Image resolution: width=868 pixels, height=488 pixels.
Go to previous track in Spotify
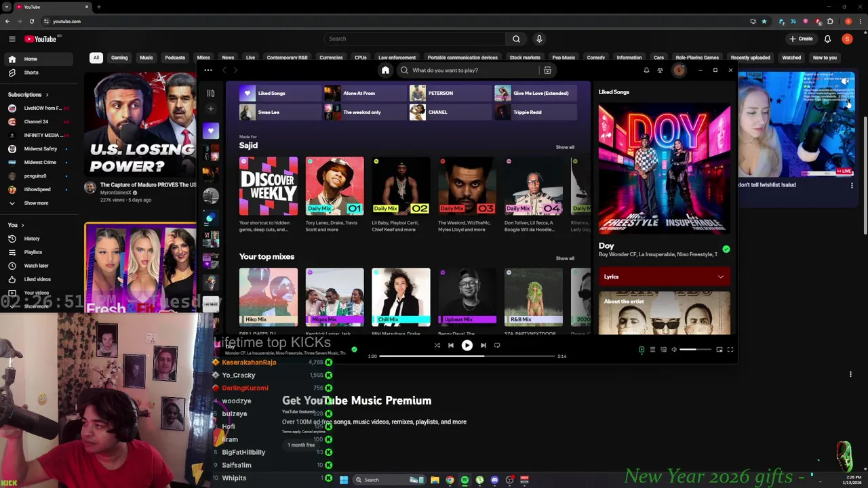pyautogui.click(x=451, y=346)
